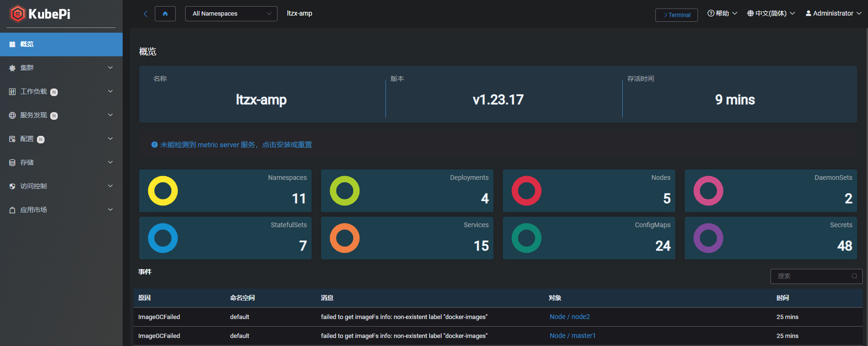Image resolution: width=868 pixels, height=346 pixels.
Task: Open the 概览 overview sidebar item
Action: click(x=61, y=44)
